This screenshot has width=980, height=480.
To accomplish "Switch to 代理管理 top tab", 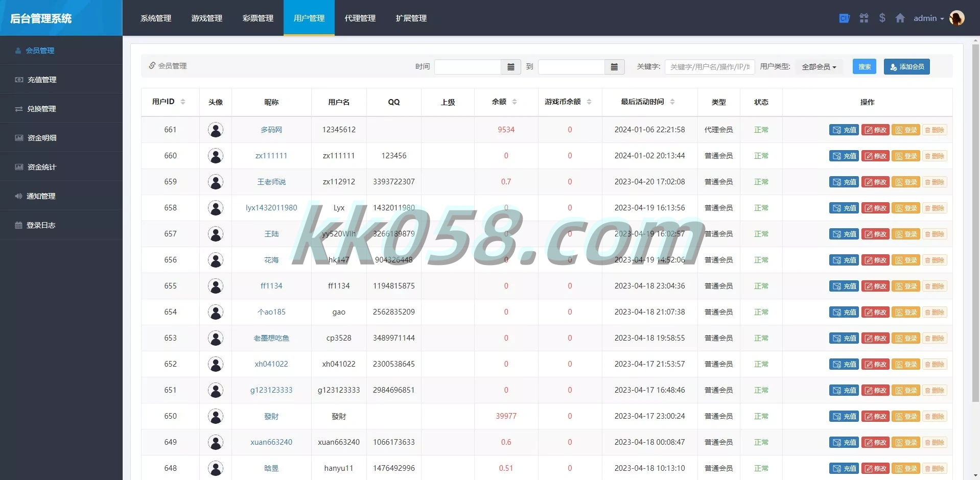I will pyautogui.click(x=360, y=18).
